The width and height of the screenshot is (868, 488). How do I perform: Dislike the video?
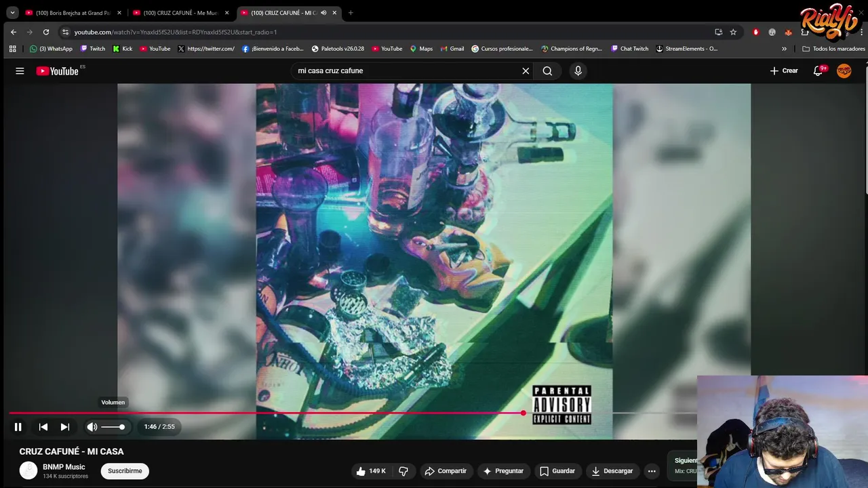tap(403, 471)
